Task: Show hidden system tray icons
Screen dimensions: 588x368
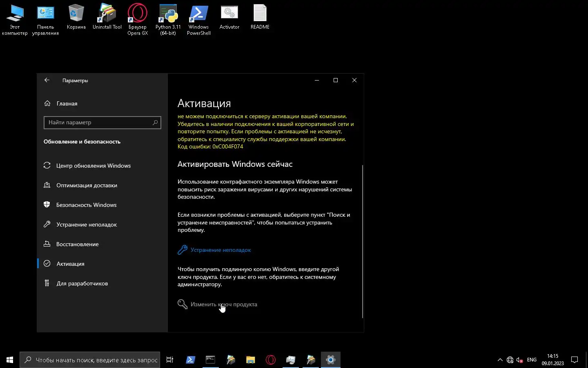Action: click(500, 360)
